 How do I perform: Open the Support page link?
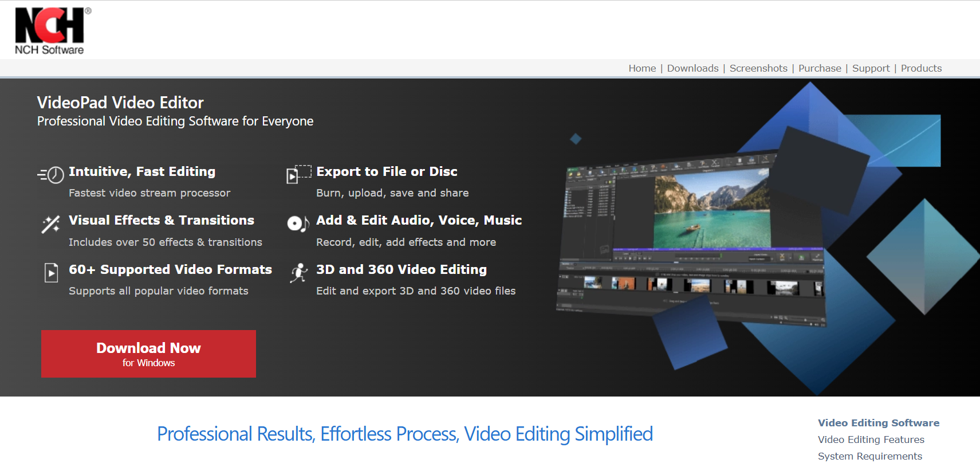tap(871, 68)
